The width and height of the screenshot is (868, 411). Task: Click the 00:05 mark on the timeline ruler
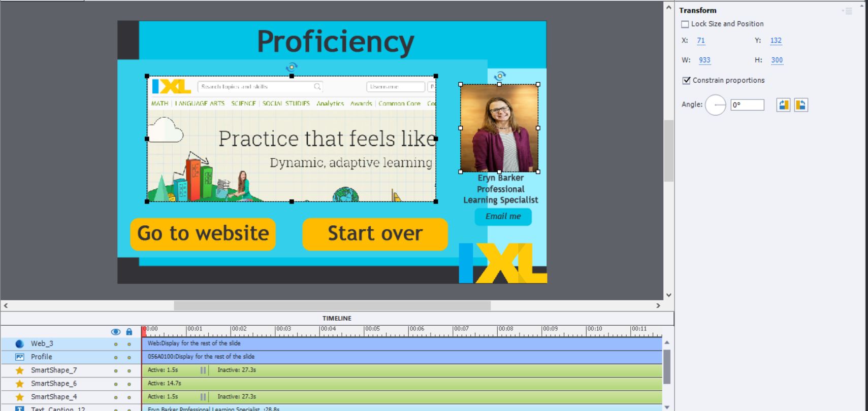372,329
